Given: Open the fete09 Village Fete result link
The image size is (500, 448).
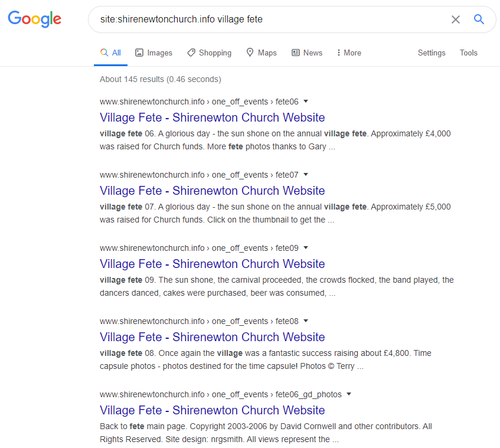Looking at the screenshot, I should [213, 264].
